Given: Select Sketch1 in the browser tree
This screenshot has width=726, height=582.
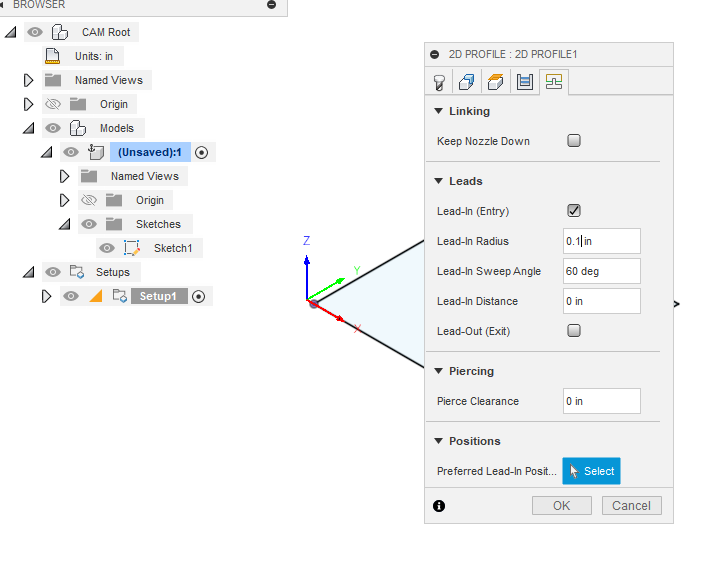Looking at the screenshot, I should tap(173, 248).
